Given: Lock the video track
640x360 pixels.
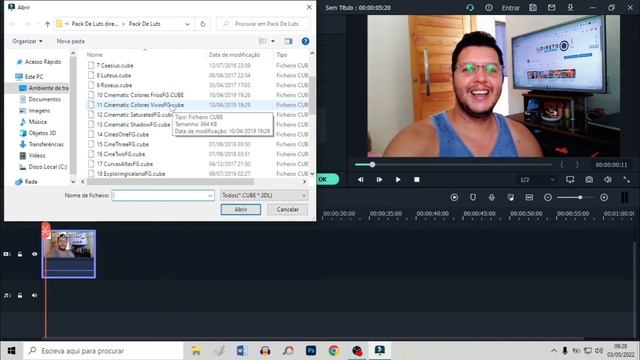Looking at the screenshot, I should click(20, 254).
